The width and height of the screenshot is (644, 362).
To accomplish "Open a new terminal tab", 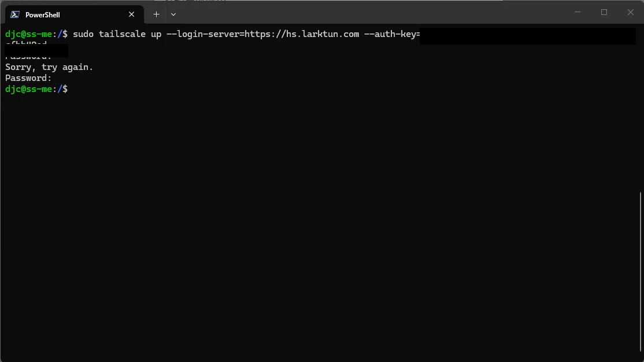I will (156, 14).
